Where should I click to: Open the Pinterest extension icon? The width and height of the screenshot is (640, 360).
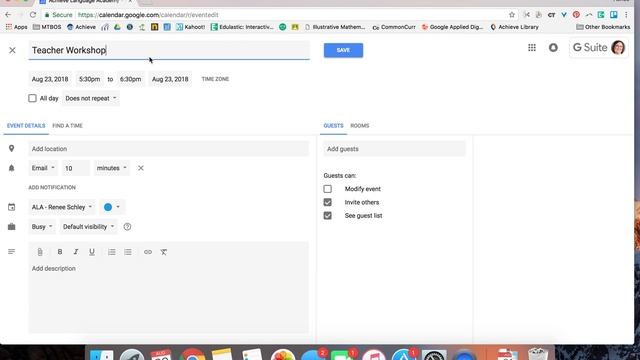tap(576, 15)
